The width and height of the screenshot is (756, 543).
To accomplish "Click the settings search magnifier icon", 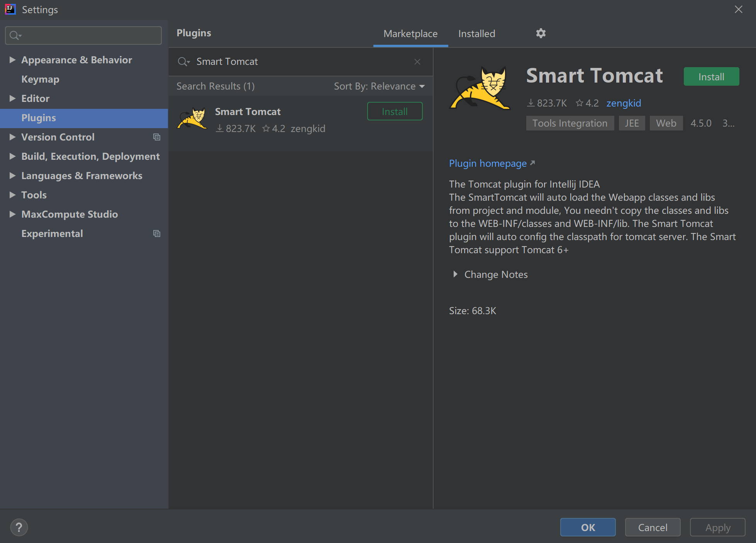I will click(x=15, y=36).
